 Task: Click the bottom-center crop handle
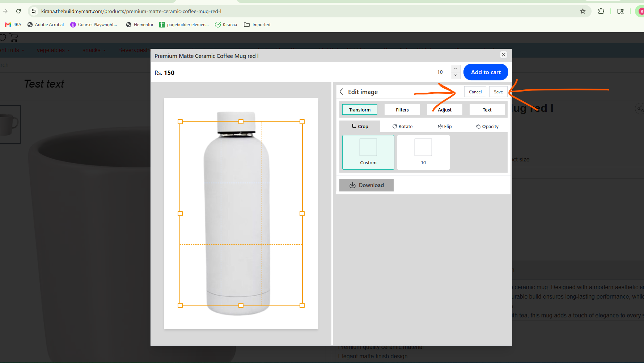pos(241,305)
